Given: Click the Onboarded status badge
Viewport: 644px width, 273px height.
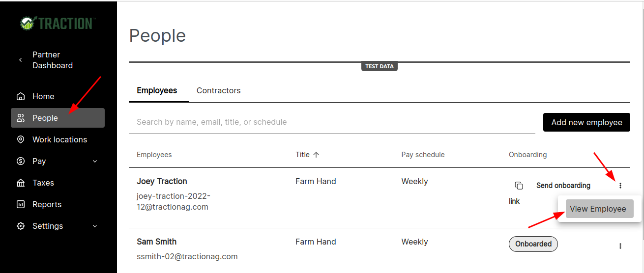Looking at the screenshot, I should click(533, 244).
